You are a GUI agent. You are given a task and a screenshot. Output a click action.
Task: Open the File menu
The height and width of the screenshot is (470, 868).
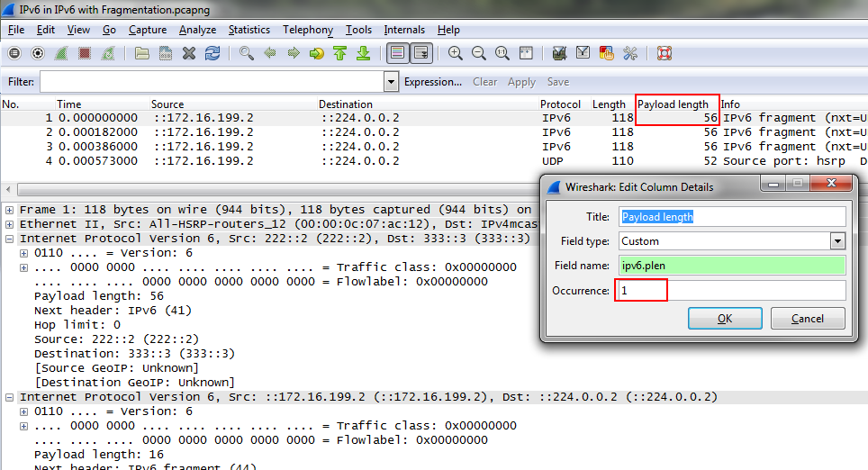coord(16,30)
